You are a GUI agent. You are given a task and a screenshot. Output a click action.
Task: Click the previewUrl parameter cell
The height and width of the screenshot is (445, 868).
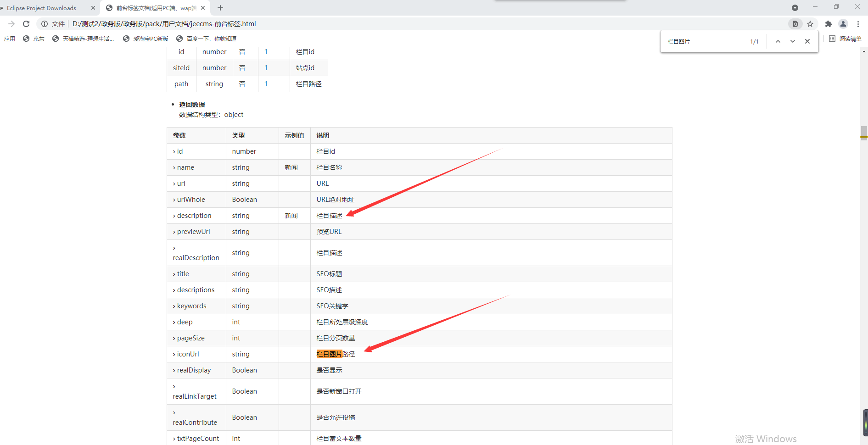pos(196,232)
